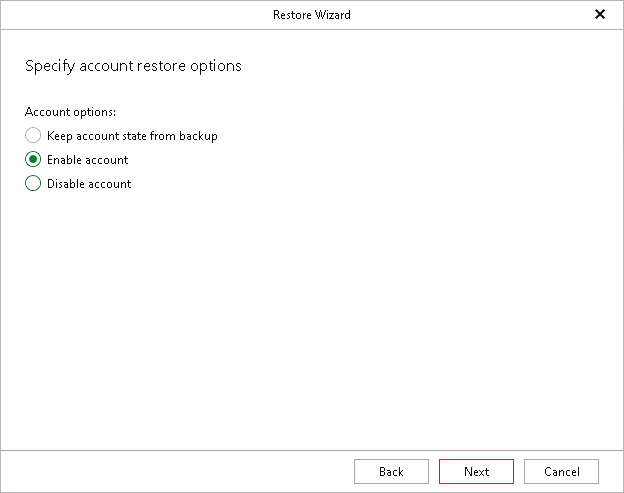Click the Account options label
Image resolution: width=624 pixels, height=493 pixels.
70,112
